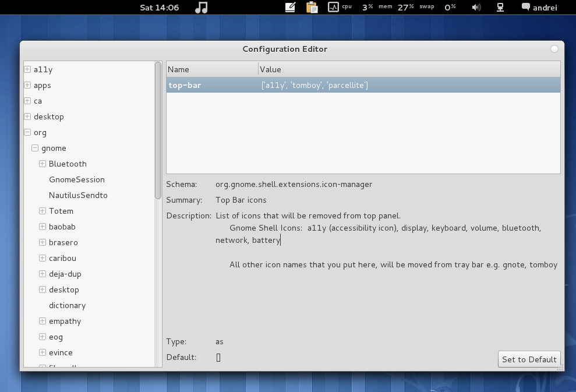
Task: Open the Parcellite clipboard manager icon
Action: pyautogui.click(x=312, y=7)
